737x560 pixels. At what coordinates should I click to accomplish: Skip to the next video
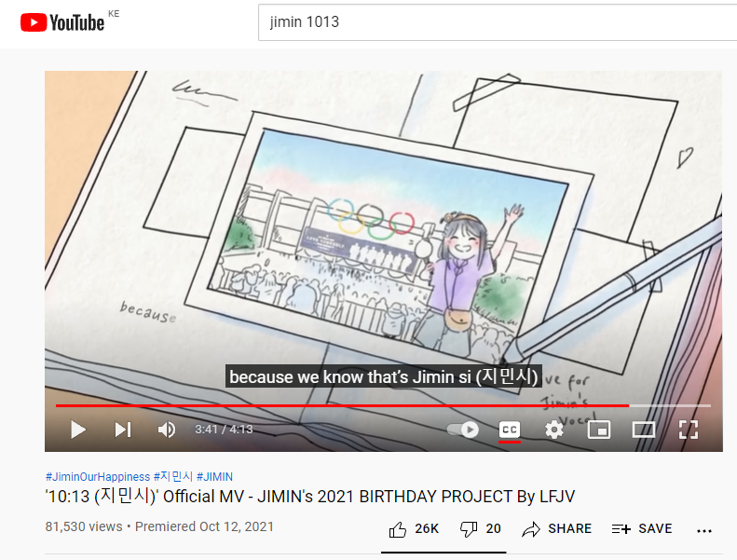[x=123, y=430]
